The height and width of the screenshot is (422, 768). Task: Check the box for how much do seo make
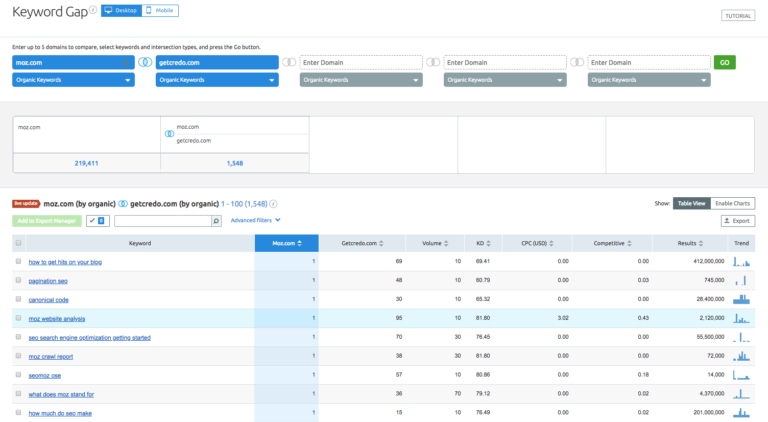[19, 413]
